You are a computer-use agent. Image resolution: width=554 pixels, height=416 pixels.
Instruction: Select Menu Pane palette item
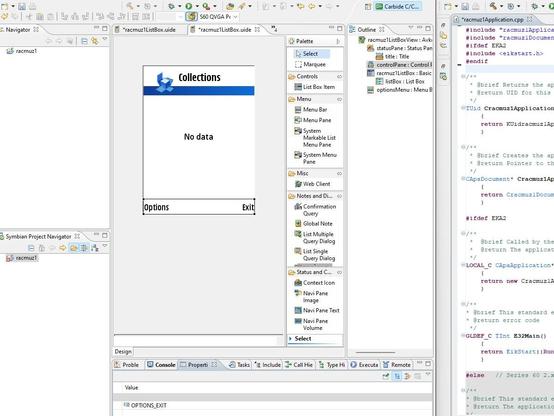coord(313,120)
